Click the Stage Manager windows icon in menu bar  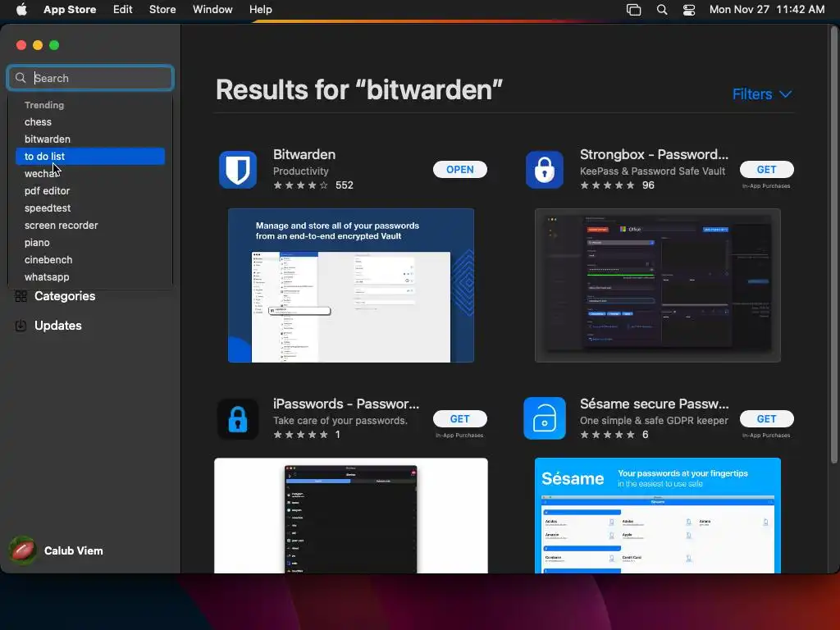(x=634, y=10)
